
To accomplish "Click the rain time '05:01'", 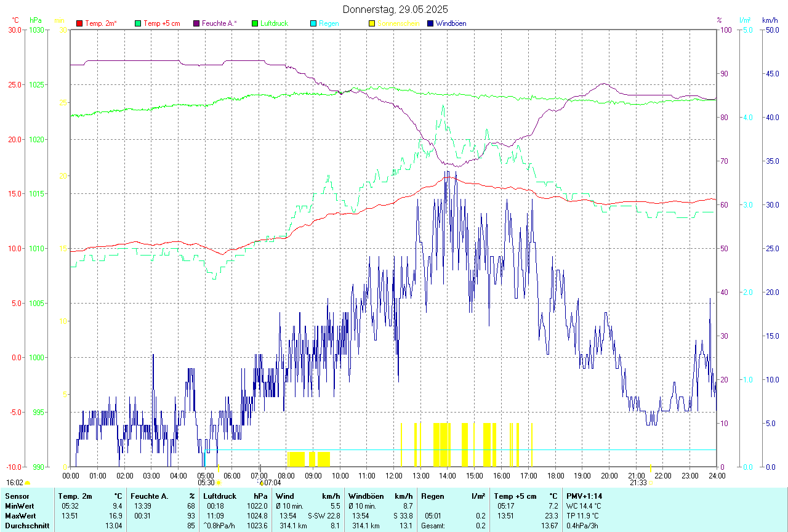I will [x=432, y=516].
